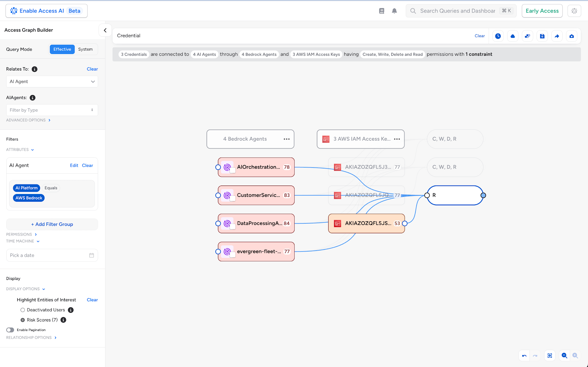Image resolution: width=588 pixels, height=367 pixels.
Task: Fit the graph to the screen
Action: 550,356
